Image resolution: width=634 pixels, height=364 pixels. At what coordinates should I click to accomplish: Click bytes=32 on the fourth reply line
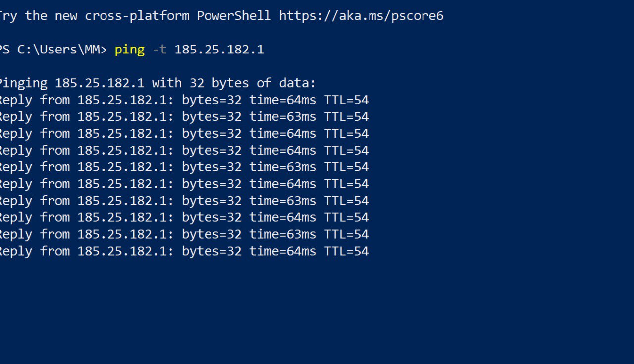pos(211,151)
